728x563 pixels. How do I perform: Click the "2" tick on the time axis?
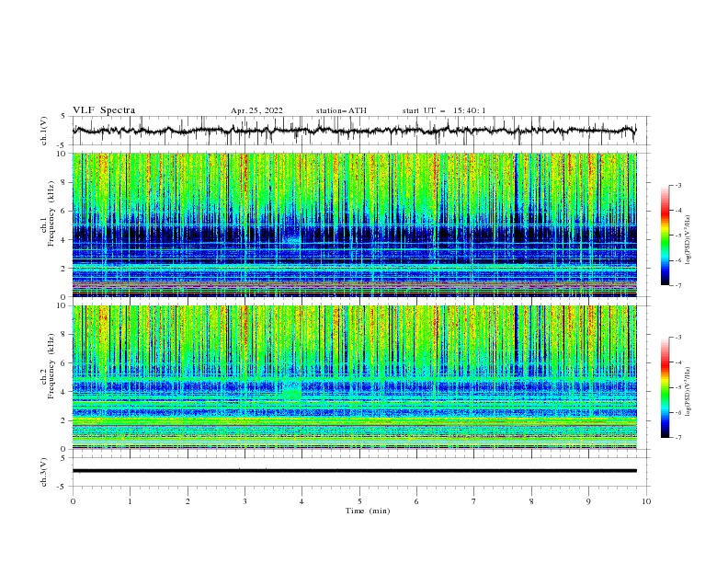coord(188,501)
